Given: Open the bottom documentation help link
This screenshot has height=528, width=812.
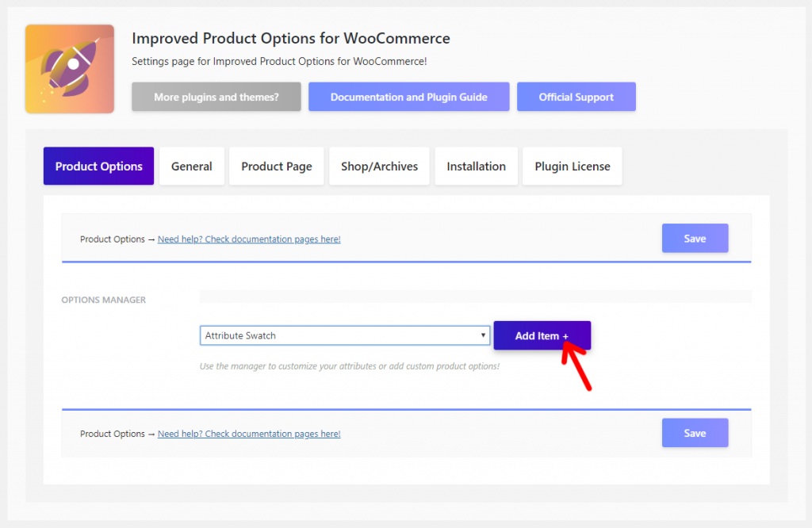Looking at the screenshot, I should tap(249, 434).
